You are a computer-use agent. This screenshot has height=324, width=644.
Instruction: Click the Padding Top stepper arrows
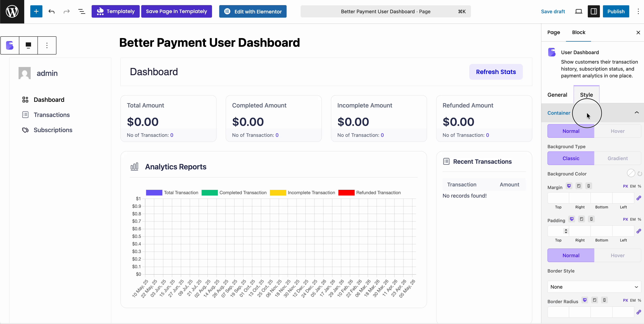[x=566, y=231]
